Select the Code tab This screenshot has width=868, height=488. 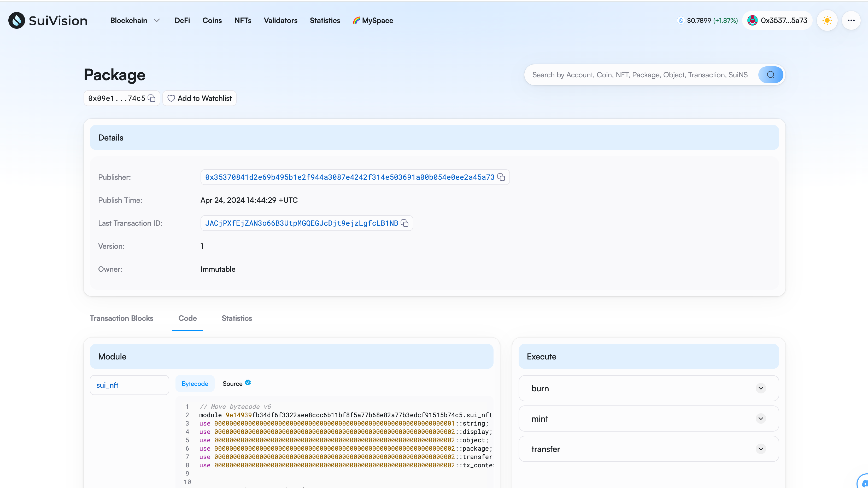click(x=187, y=318)
